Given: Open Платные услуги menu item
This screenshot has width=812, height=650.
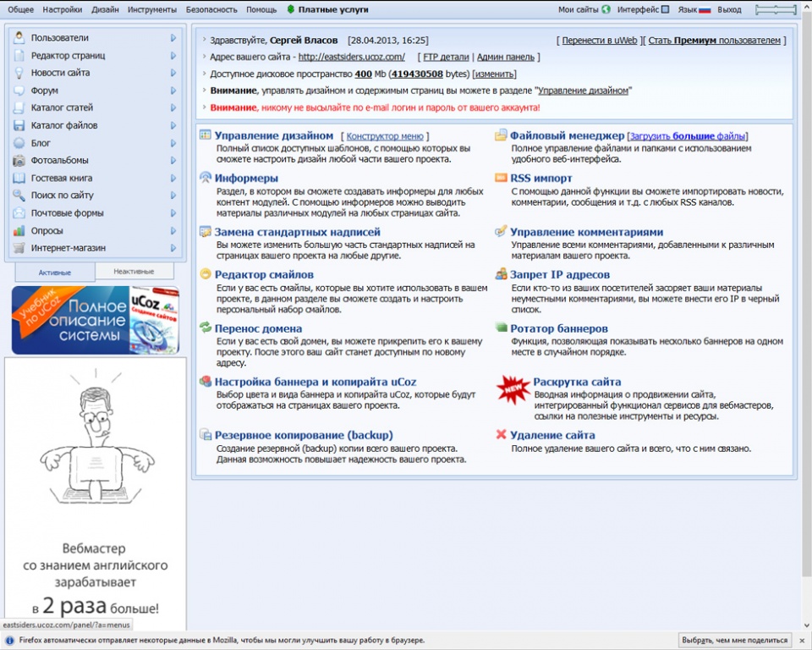Looking at the screenshot, I should (327, 9).
